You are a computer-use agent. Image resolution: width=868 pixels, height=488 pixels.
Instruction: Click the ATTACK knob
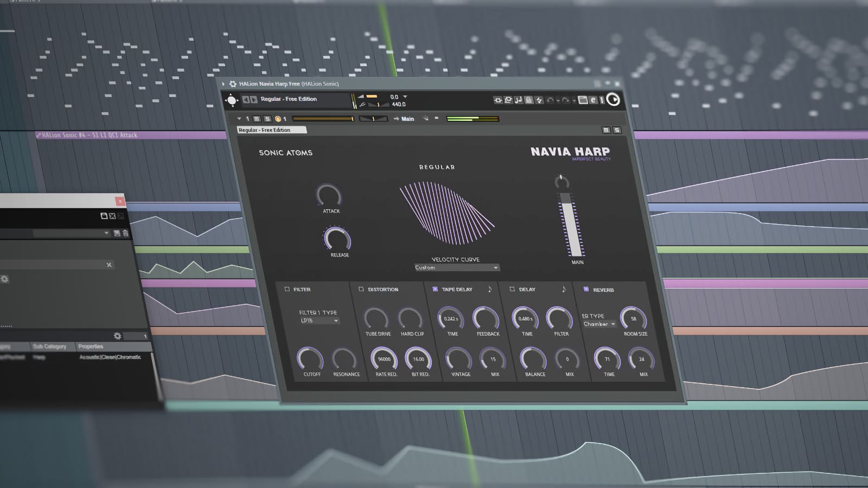pyautogui.click(x=329, y=195)
